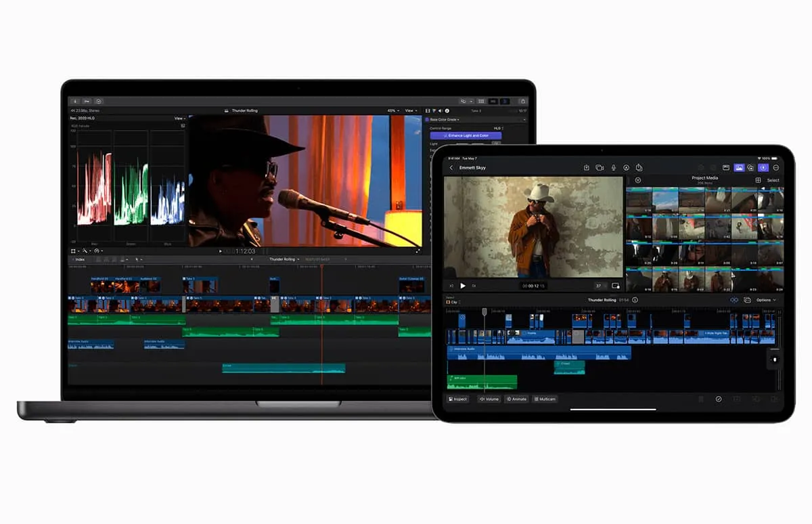
Task: Click fullscreen expand icon in Mac viewer
Action: [418, 250]
